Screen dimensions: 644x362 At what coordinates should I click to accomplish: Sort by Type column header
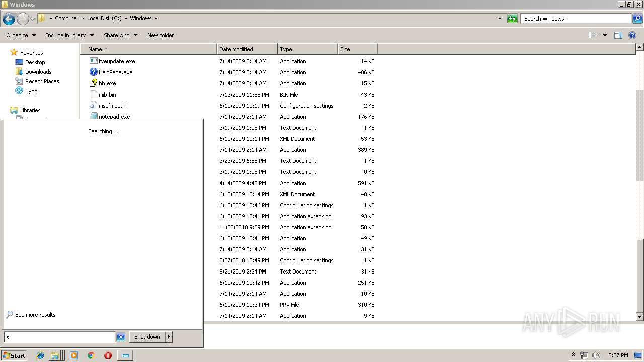point(307,49)
